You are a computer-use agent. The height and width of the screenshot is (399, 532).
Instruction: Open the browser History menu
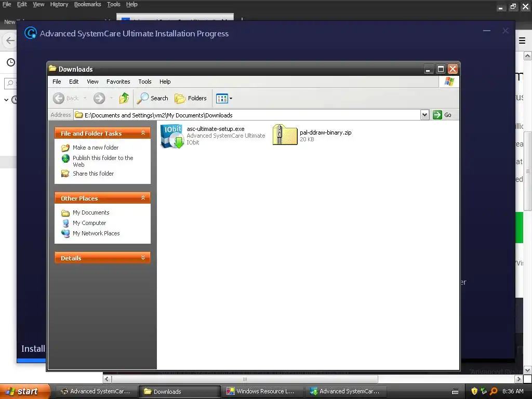(x=59, y=4)
